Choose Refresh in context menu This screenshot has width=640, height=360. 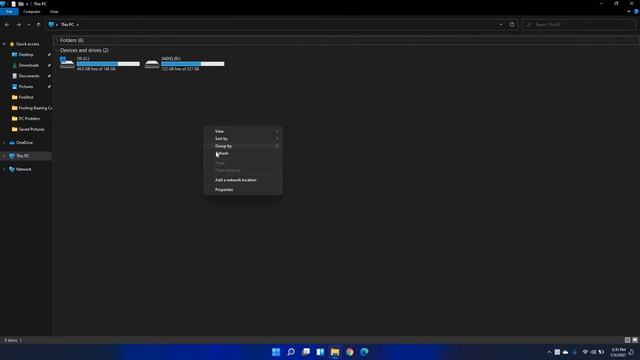pyautogui.click(x=243, y=153)
